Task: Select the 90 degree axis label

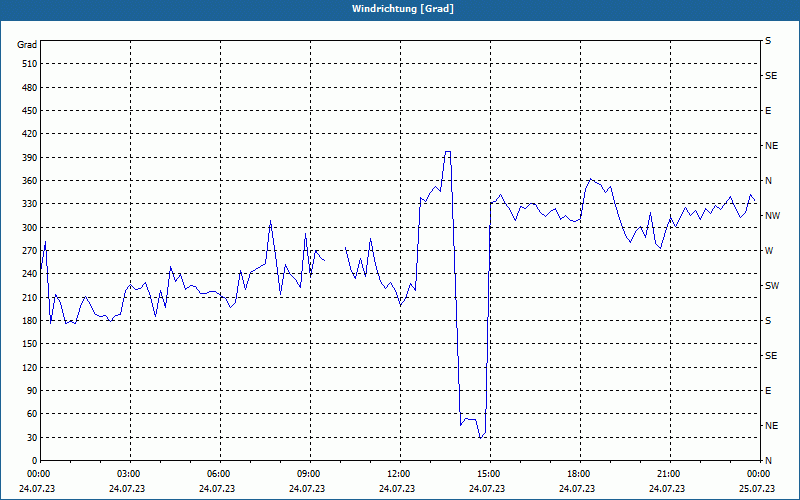Action: pyautogui.click(x=31, y=391)
